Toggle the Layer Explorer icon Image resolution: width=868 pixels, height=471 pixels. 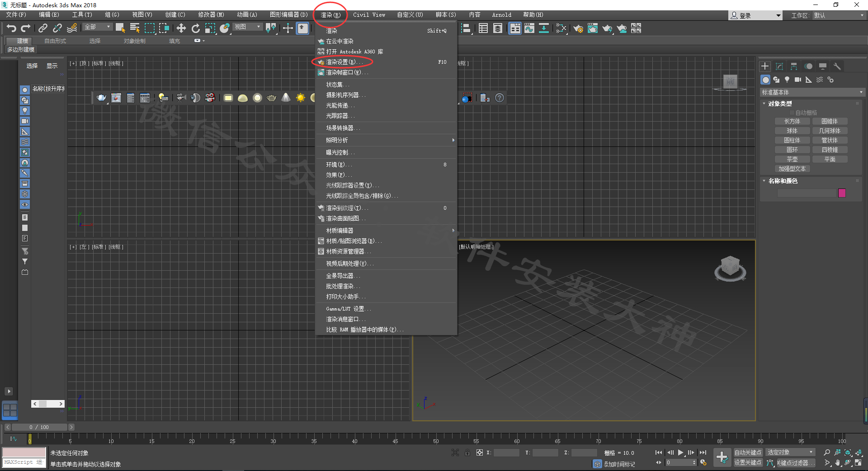click(x=498, y=28)
